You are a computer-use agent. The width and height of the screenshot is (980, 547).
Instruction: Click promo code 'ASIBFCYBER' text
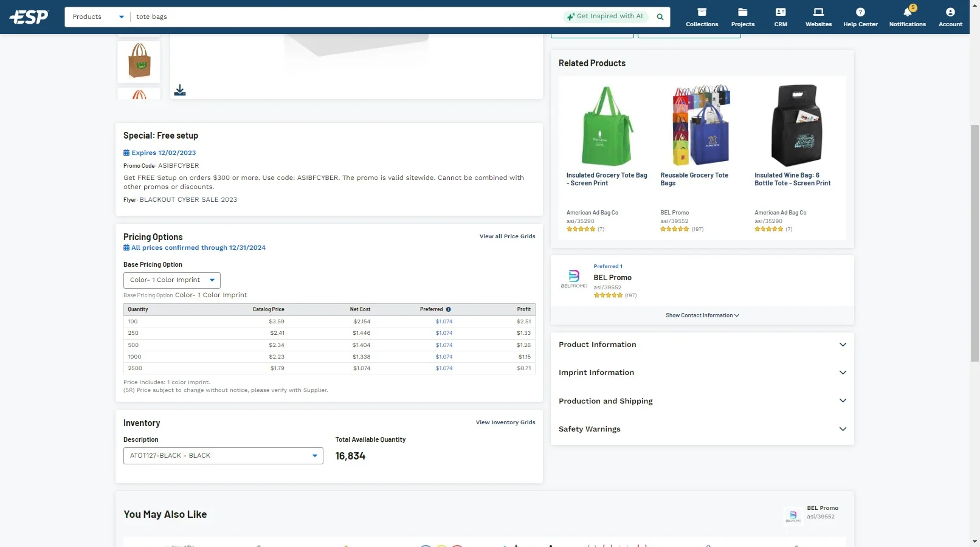pyautogui.click(x=179, y=166)
